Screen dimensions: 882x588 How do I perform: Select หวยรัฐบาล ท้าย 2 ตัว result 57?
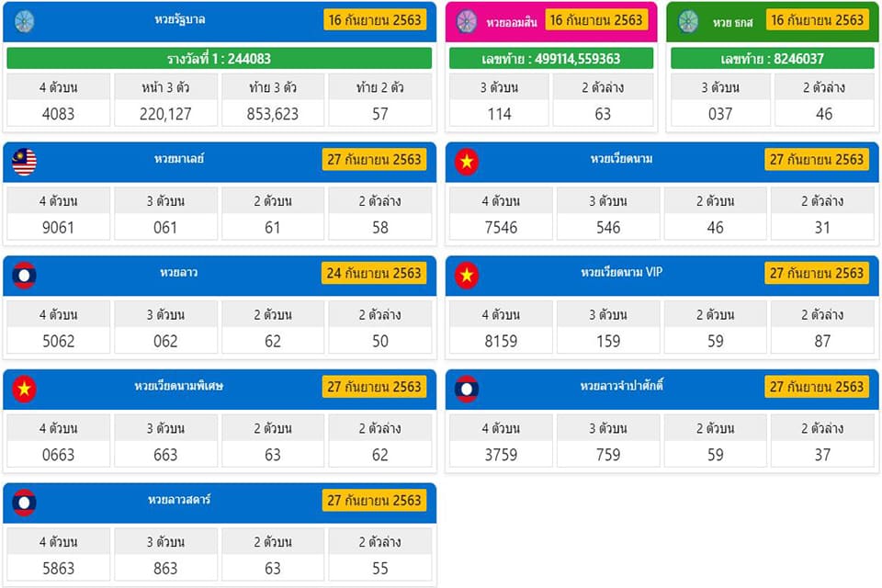pos(380,114)
